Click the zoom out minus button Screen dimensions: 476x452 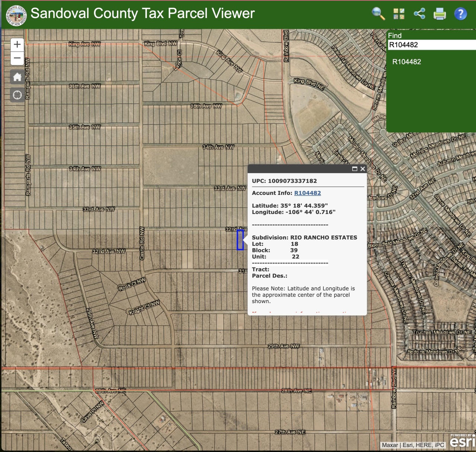tap(17, 58)
